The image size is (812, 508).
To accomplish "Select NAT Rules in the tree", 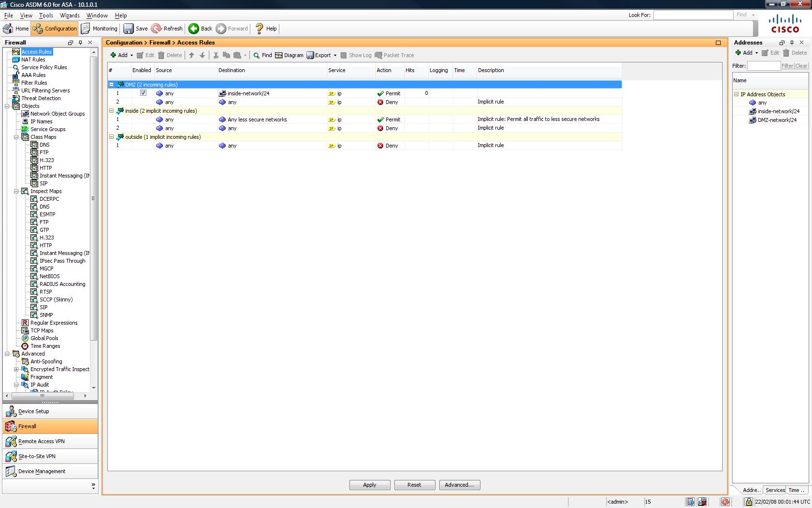I will pos(33,60).
